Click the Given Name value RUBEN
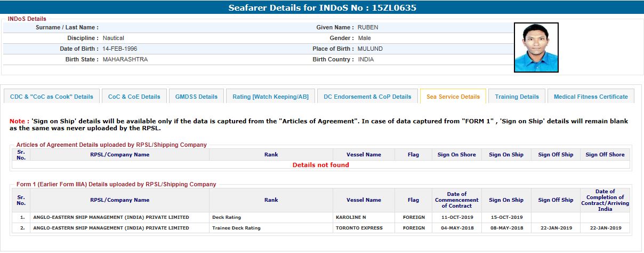644x253 pixels. point(367,27)
